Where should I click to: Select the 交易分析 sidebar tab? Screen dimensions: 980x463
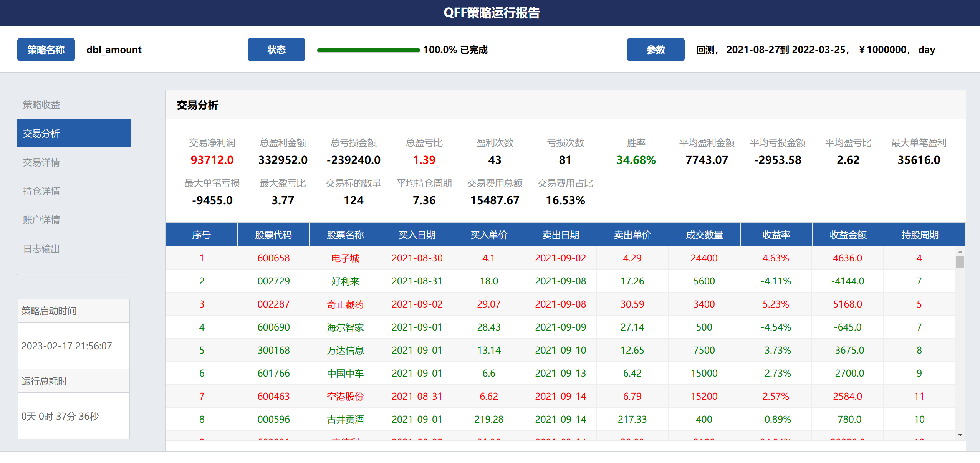pyautogui.click(x=74, y=133)
